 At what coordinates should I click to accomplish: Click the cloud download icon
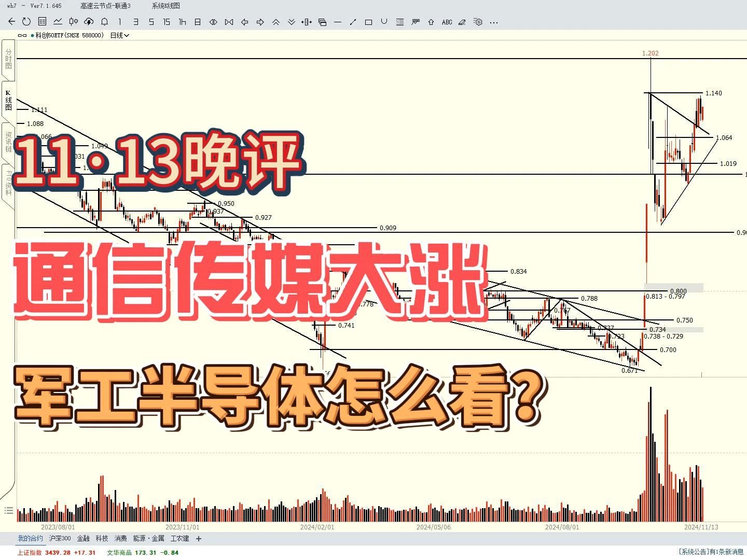(89, 22)
